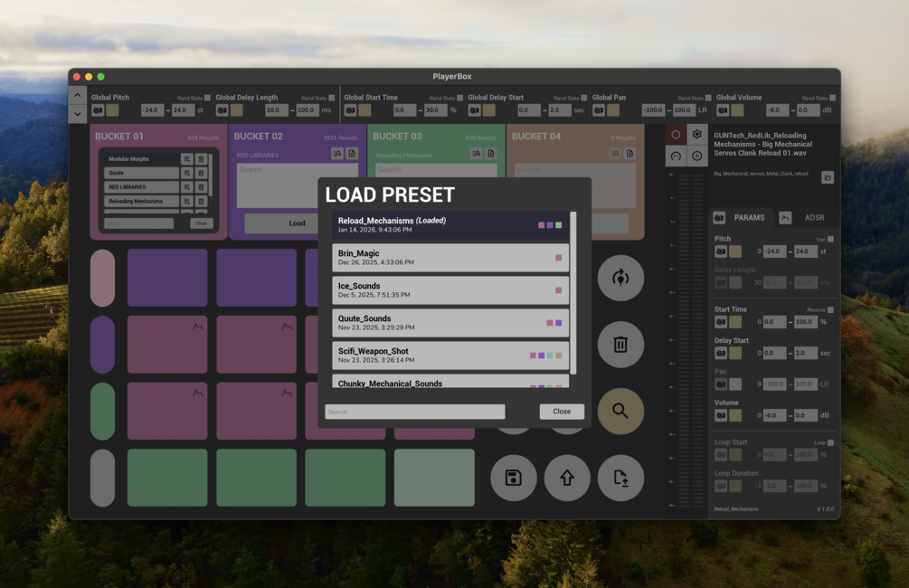Select RED LIBRARIES in Bucket 01 list
The height and width of the screenshot is (588, 909).
point(141,187)
